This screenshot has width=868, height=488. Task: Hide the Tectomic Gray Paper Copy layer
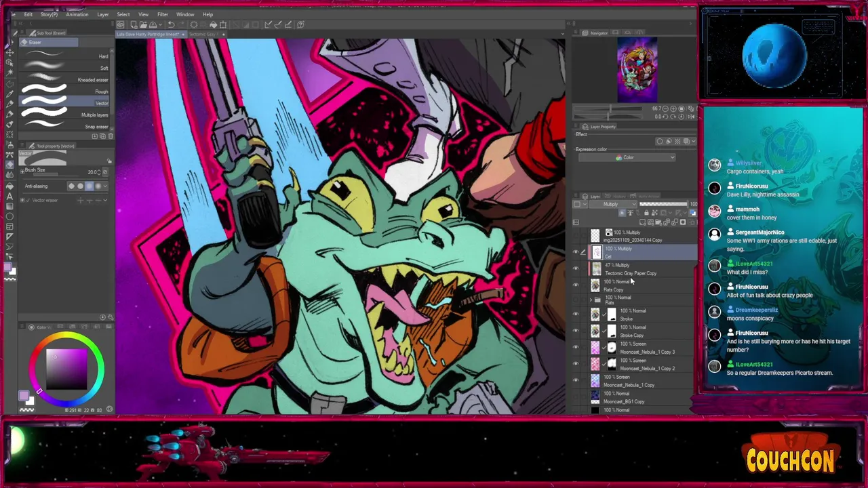(576, 268)
